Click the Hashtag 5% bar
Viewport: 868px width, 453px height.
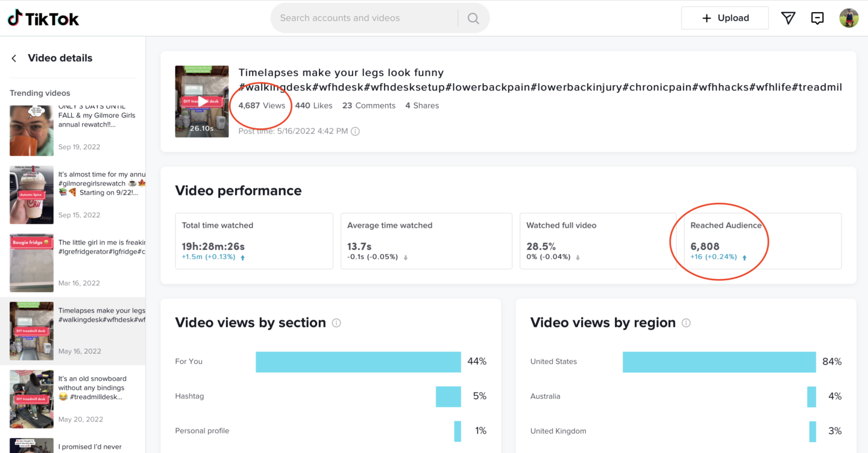coord(448,396)
